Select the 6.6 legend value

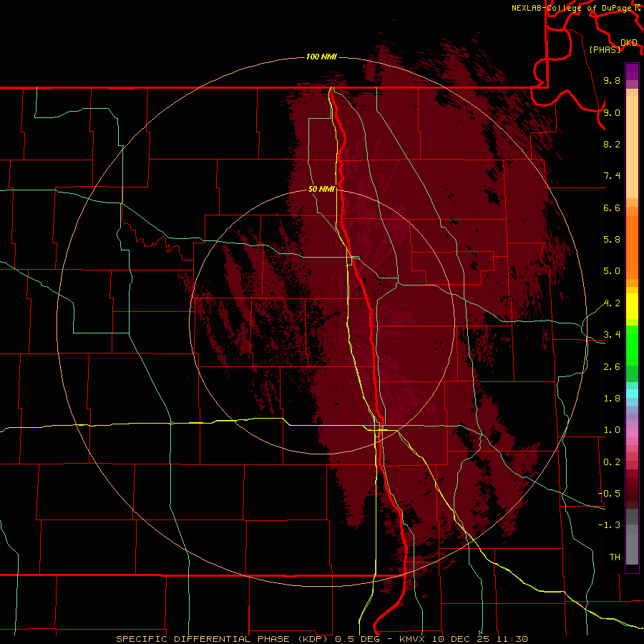[x=612, y=208]
